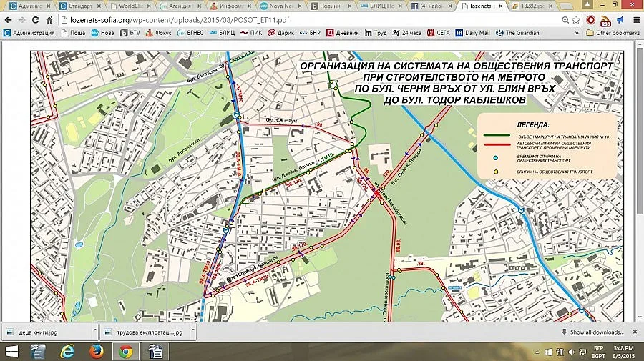Click Show all downloads link
Screen dimensions: 644x361
(597, 332)
